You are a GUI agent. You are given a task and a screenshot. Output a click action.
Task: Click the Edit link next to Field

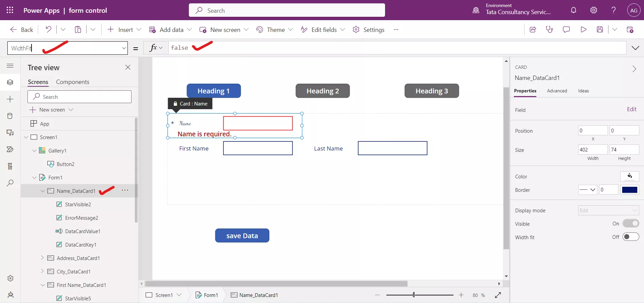(x=632, y=110)
